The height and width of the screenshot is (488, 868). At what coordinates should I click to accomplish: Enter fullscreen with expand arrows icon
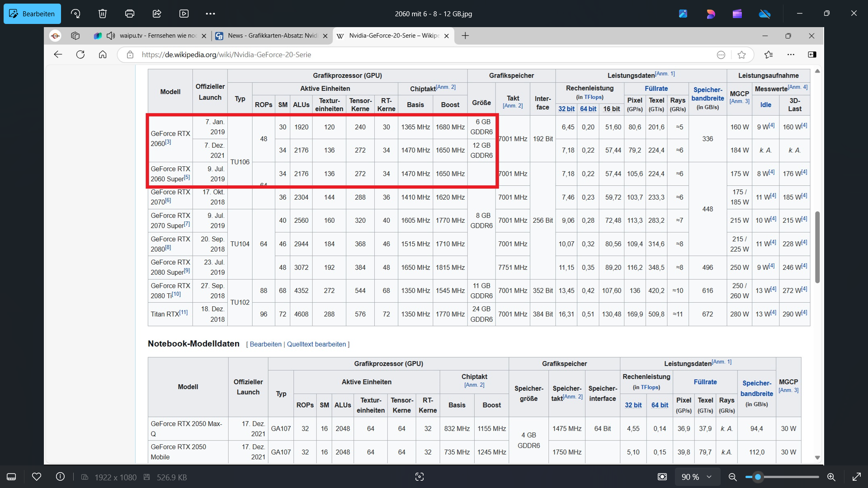(x=856, y=477)
